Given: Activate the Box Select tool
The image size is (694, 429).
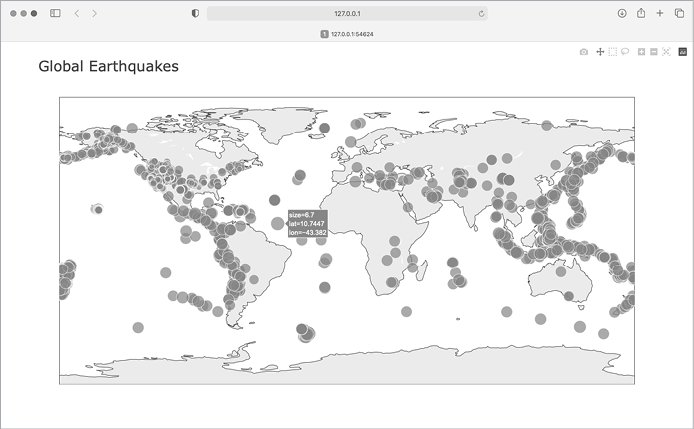Looking at the screenshot, I should pyautogui.click(x=612, y=51).
